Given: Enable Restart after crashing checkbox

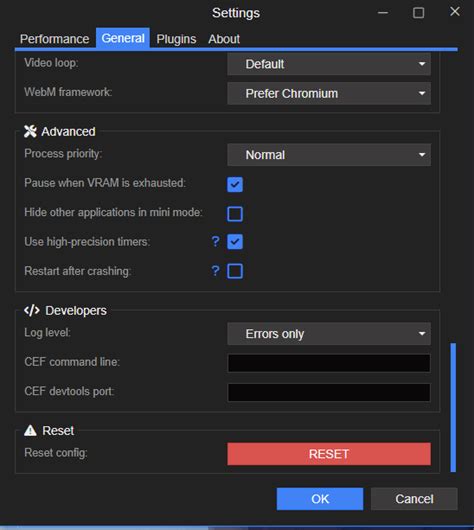Looking at the screenshot, I should [x=235, y=271].
